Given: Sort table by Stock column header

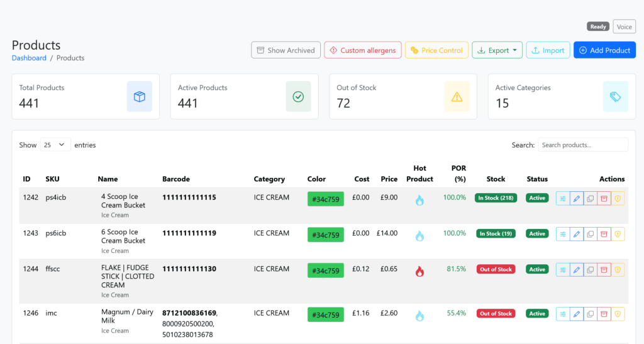Looking at the screenshot, I should pos(496,179).
